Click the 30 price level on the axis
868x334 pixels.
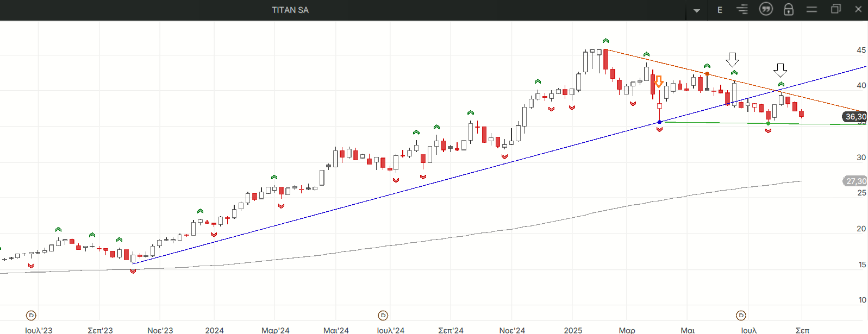pyautogui.click(x=861, y=157)
